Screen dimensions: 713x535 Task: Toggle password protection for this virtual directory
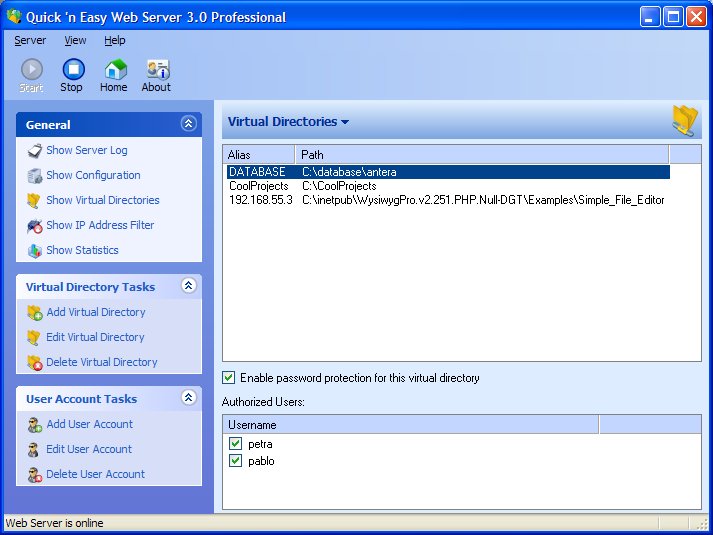click(229, 378)
